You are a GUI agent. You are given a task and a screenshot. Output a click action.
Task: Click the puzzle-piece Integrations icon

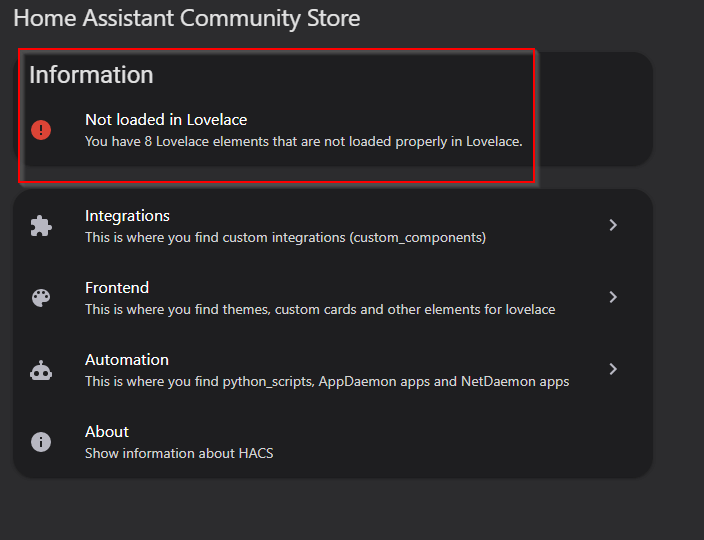click(x=41, y=226)
